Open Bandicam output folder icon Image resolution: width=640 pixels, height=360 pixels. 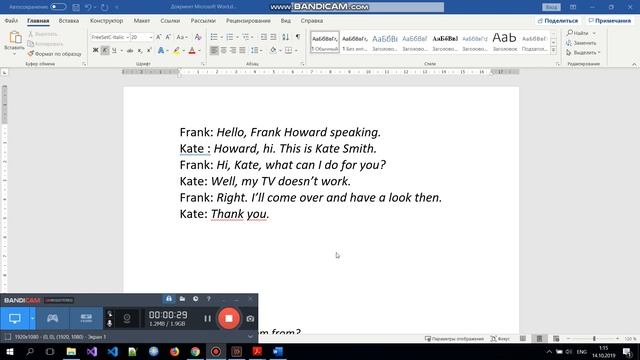pyautogui.click(x=182, y=299)
